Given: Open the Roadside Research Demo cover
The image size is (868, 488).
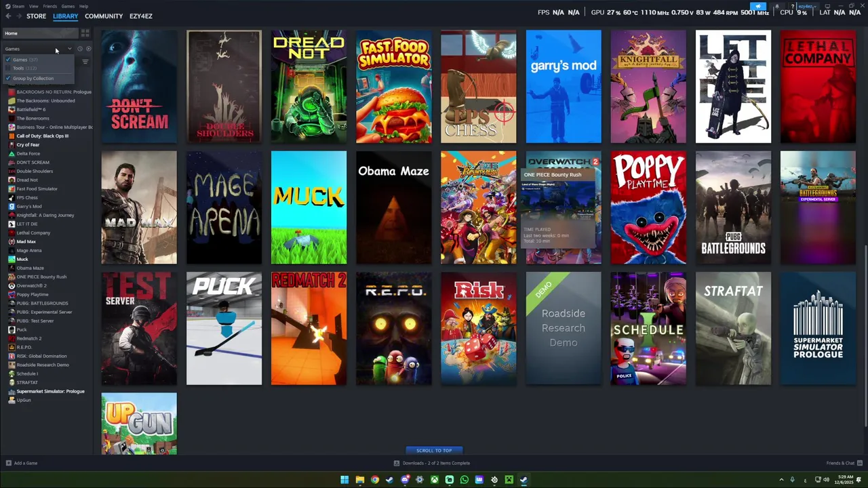Looking at the screenshot, I should [x=564, y=328].
